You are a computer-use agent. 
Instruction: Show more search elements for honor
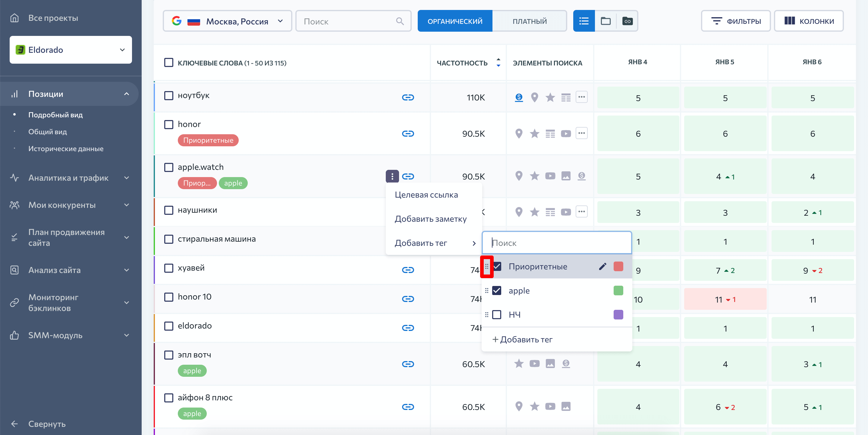pyautogui.click(x=581, y=133)
